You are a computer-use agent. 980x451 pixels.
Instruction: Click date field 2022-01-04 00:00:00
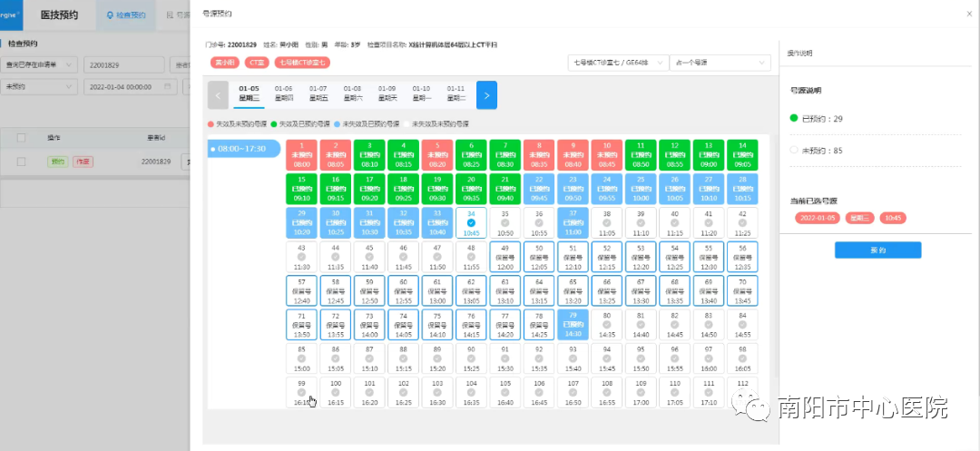point(130,87)
